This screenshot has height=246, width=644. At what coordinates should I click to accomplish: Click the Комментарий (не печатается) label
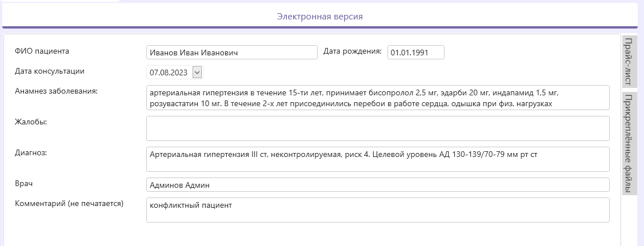[69, 203]
